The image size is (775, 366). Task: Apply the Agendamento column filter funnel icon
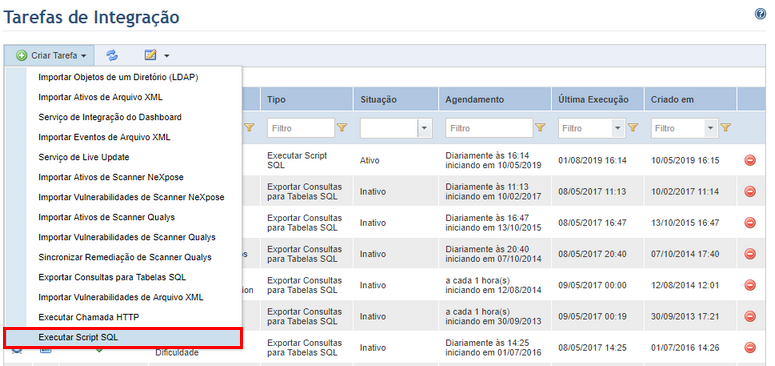(x=540, y=128)
